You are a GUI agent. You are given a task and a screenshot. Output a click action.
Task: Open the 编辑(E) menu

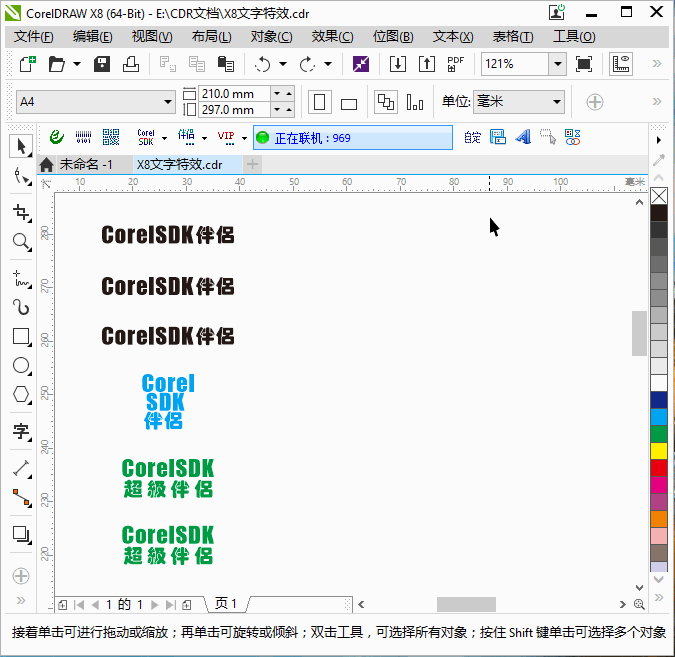[93, 37]
